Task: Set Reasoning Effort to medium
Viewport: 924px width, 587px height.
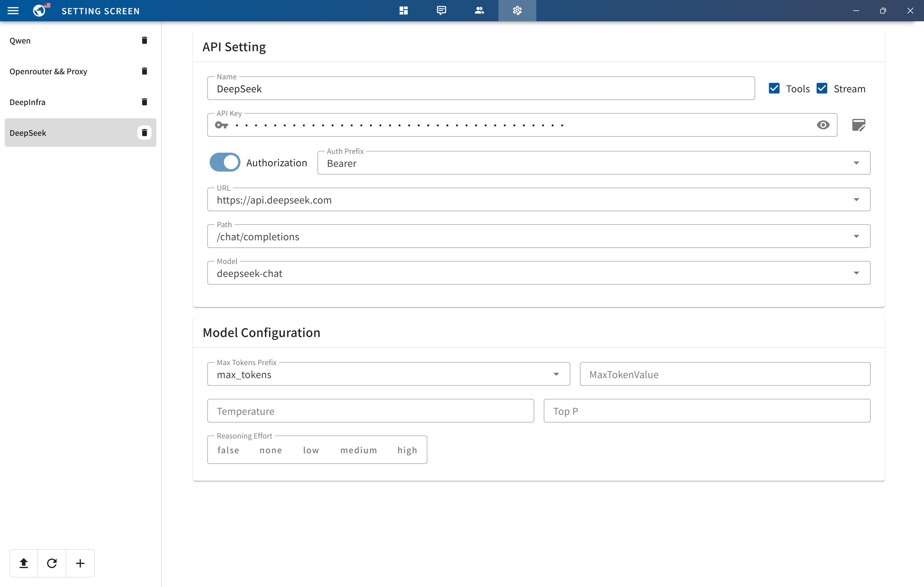Action: tap(358, 450)
